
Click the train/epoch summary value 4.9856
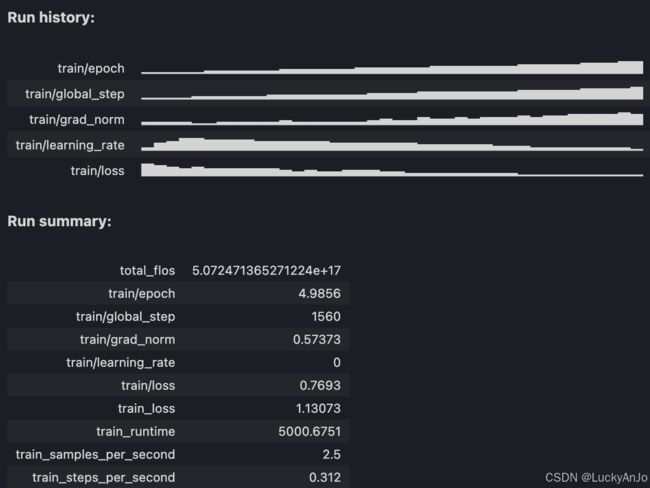point(320,294)
